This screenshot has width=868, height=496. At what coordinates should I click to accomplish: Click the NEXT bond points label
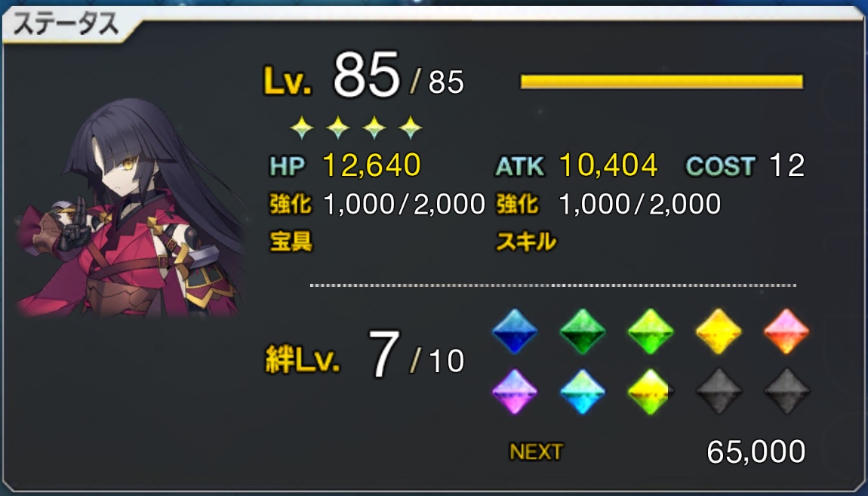coord(536,452)
